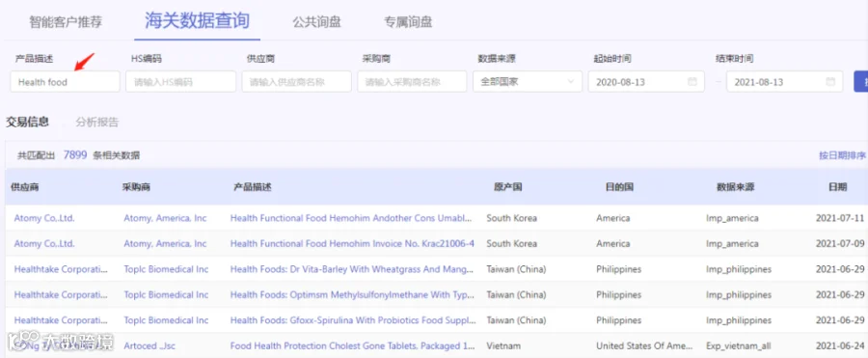868x358 pixels.
Task: Select Vietnam origin country cell
Action: (x=503, y=345)
